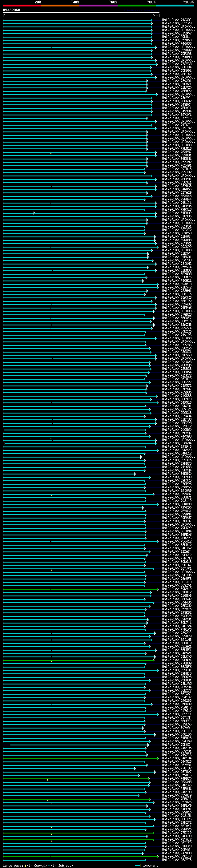Select hit label UniRef100_Q4TGT4

pyautogui.click(x=177, y=125)
